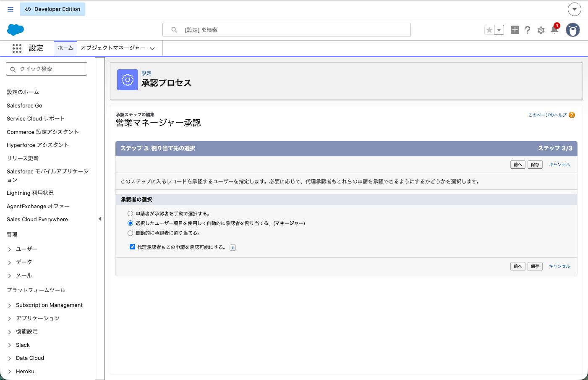Switch to the オブジェクトマネージャー tab

(113, 48)
